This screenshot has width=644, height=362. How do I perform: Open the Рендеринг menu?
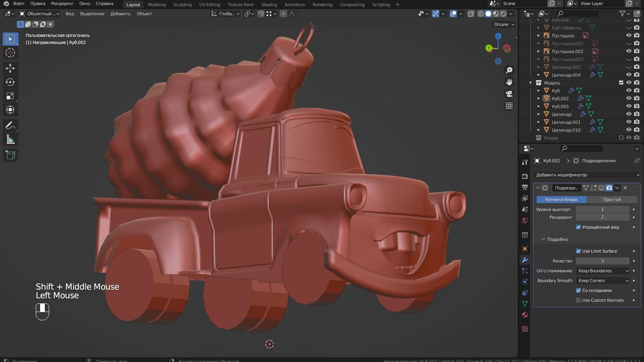point(62,4)
